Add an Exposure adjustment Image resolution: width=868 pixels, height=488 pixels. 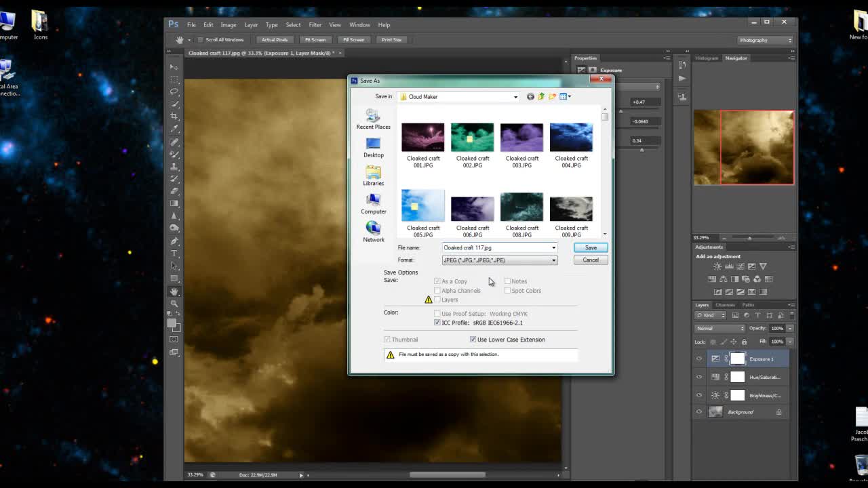(x=751, y=266)
